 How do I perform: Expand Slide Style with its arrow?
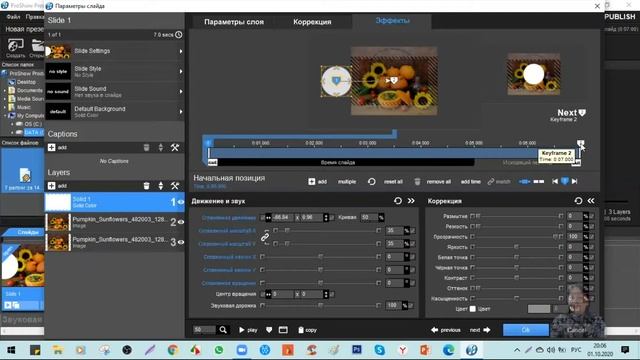(180, 71)
